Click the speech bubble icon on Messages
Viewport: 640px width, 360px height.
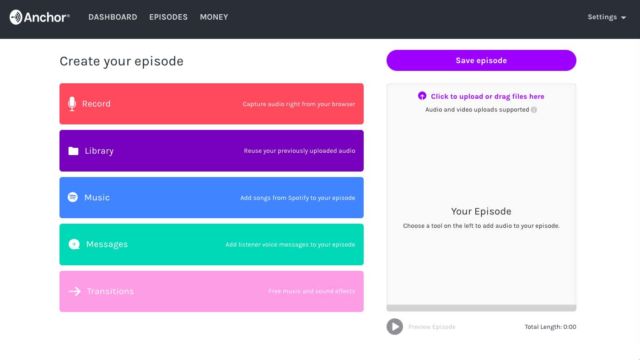tap(74, 244)
